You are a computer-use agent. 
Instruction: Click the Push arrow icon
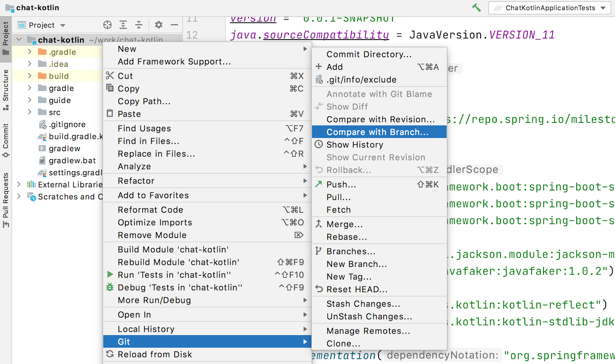coord(319,184)
